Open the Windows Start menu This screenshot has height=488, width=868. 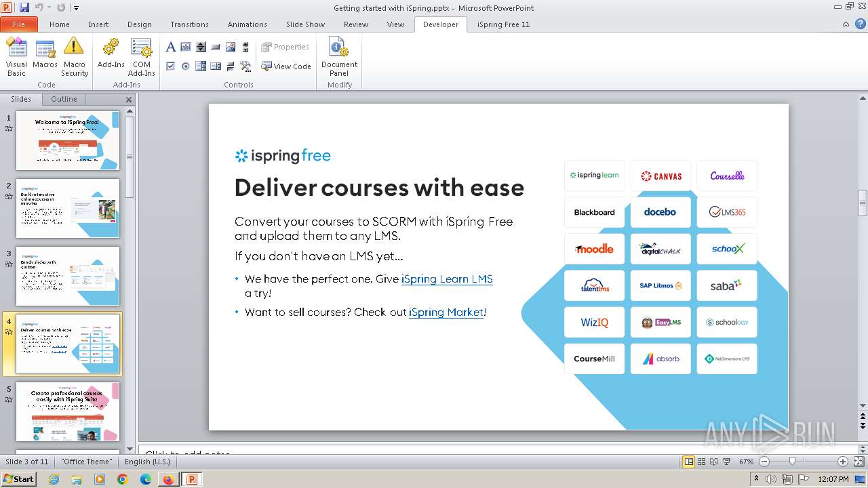(19, 479)
